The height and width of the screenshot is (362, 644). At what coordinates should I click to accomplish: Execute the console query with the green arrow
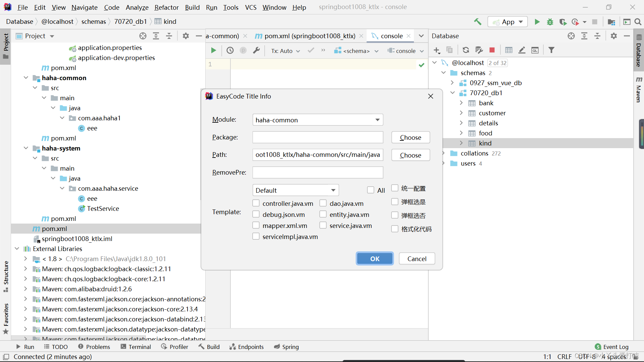click(x=213, y=50)
